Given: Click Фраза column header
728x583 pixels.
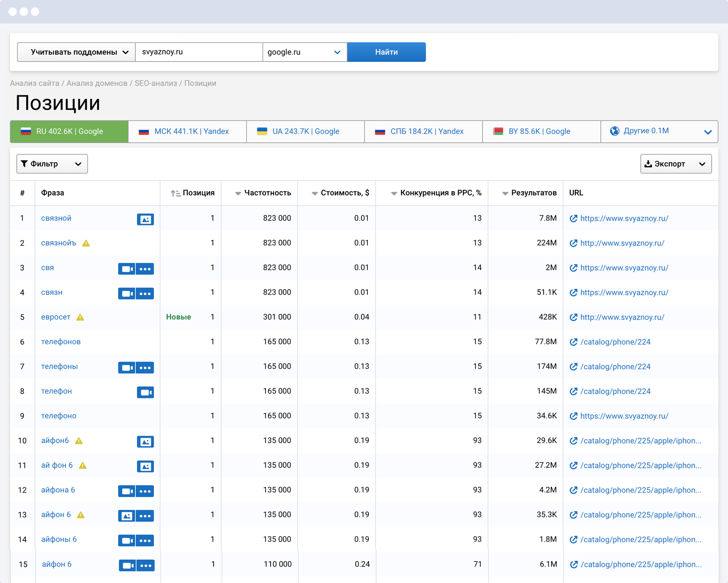Looking at the screenshot, I should [x=52, y=193].
